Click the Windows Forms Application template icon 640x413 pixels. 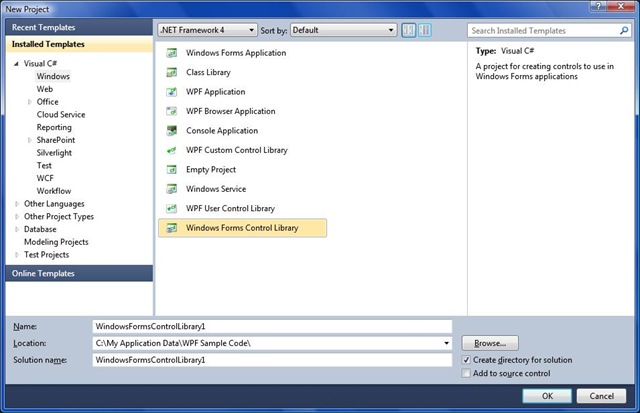click(172, 53)
